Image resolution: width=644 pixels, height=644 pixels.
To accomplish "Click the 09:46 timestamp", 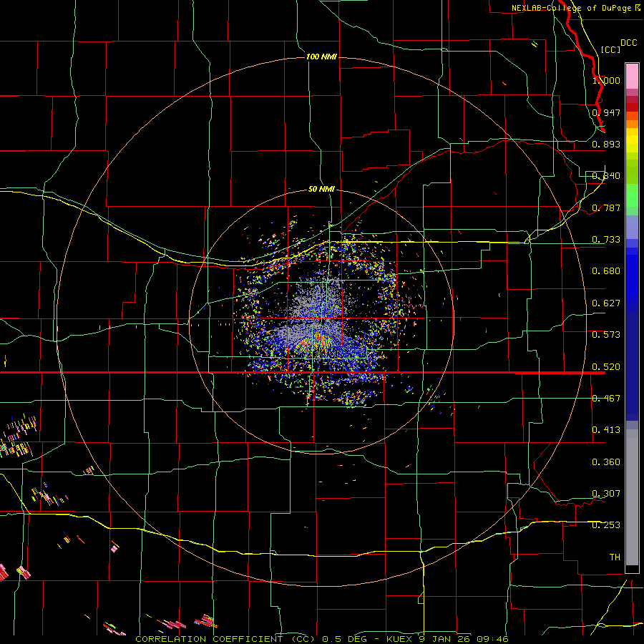I will pos(493,639).
